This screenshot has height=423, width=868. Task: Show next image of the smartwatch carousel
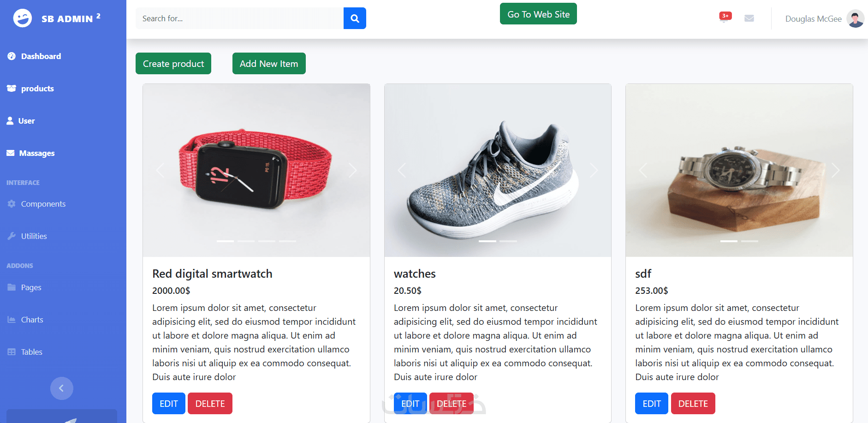pos(352,170)
